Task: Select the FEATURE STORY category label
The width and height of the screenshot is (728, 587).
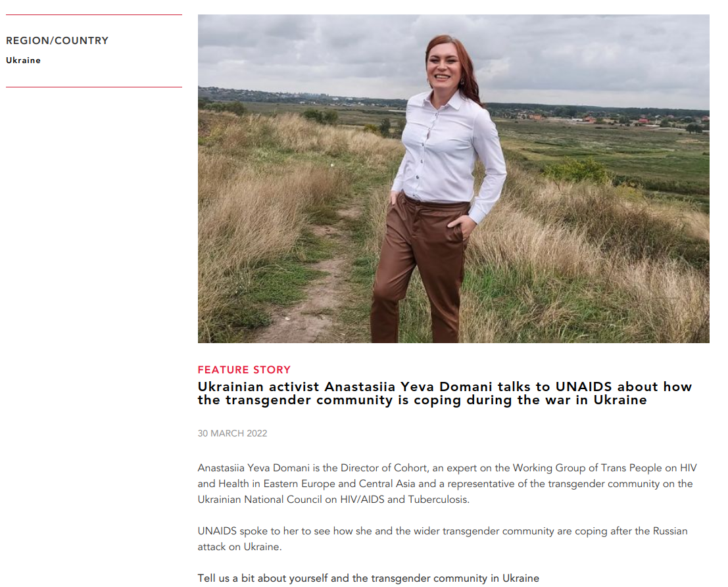Action: (244, 370)
